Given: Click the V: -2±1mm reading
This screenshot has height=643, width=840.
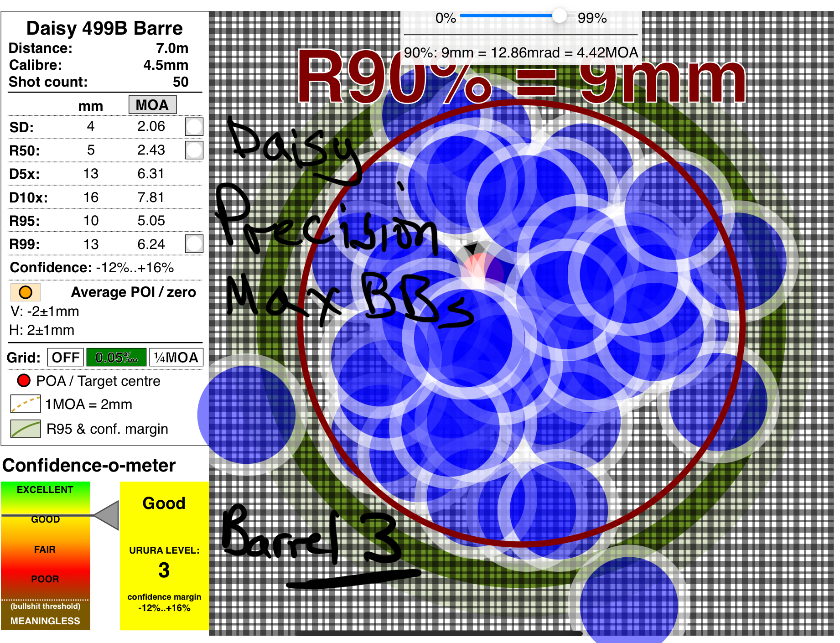Looking at the screenshot, I should point(45,311).
